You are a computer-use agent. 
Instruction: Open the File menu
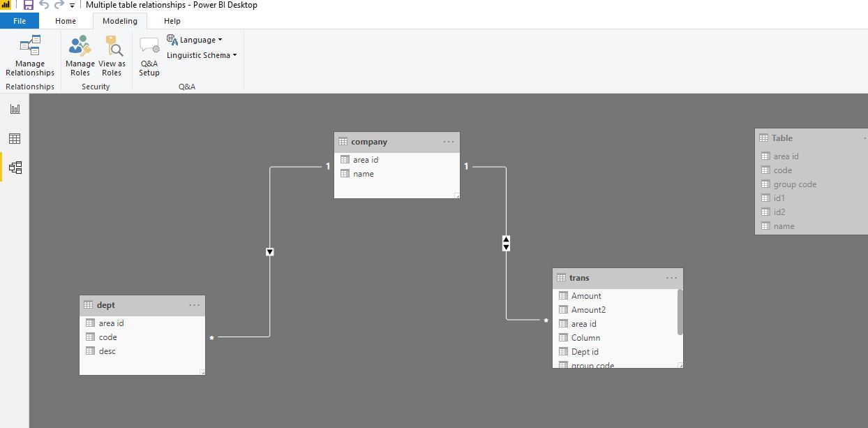20,21
